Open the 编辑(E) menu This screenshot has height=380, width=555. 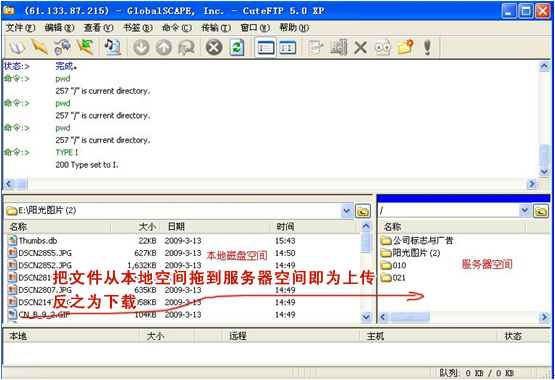tap(59, 28)
